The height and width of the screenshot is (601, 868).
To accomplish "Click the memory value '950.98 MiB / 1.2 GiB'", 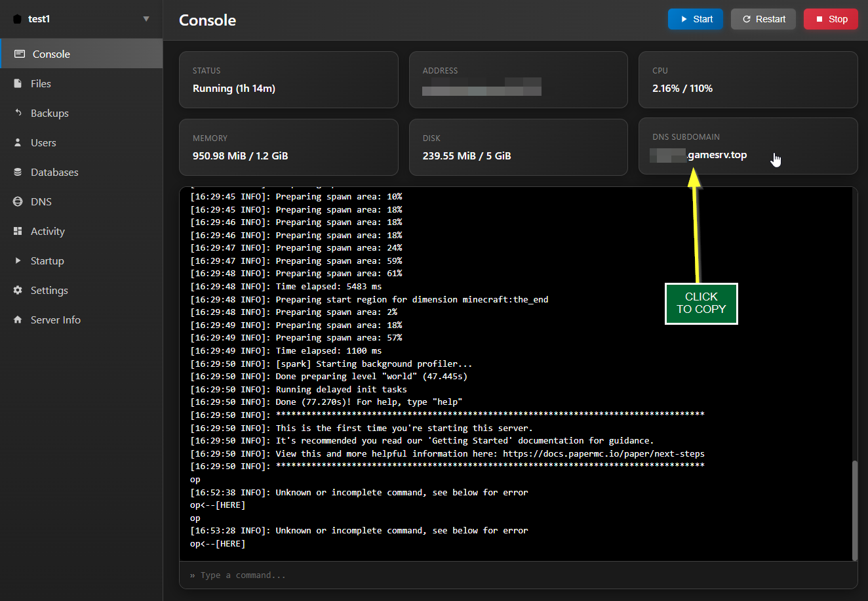I will pos(241,155).
